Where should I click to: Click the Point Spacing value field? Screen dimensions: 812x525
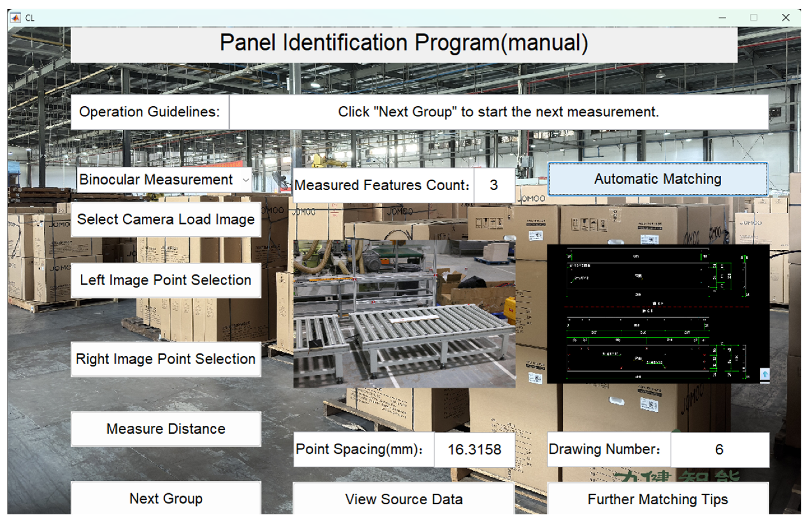(x=474, y=449)
